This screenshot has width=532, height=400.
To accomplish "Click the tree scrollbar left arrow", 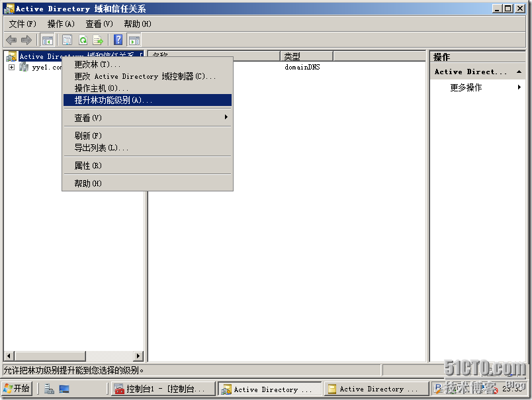I will [x=9, y=356].
